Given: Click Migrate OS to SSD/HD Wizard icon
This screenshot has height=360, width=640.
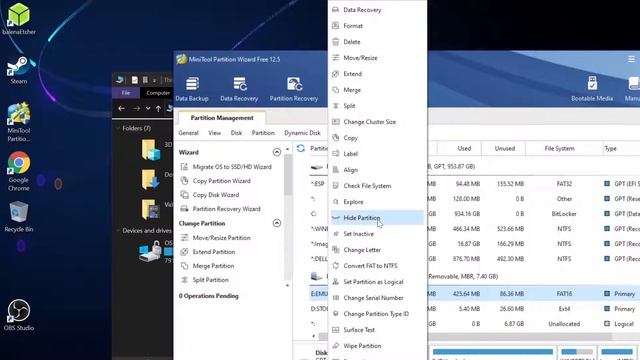Looking at the screenshot, I should (184, 167).
